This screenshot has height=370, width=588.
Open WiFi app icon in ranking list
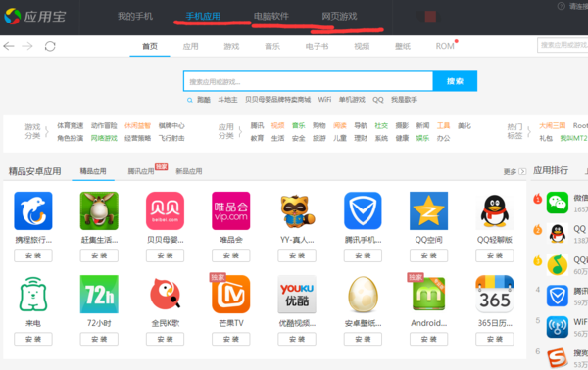558,327
